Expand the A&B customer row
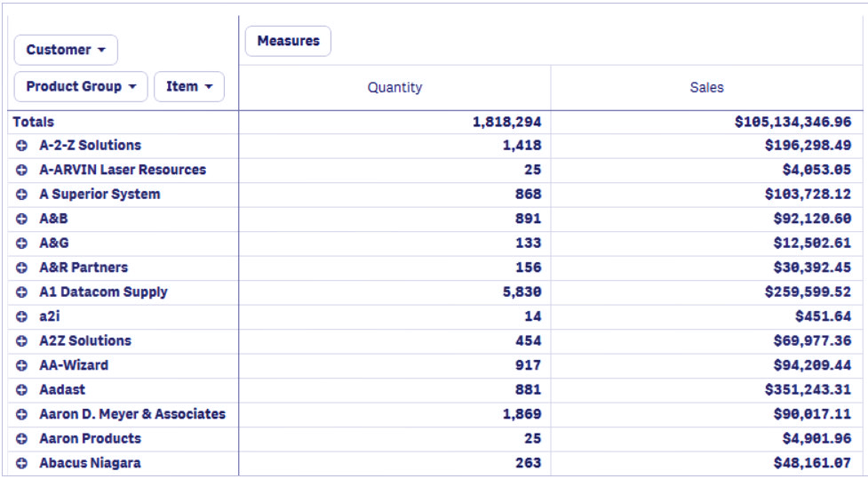The height and width of the screenshot is (479, 868). [x=21, y=219]
